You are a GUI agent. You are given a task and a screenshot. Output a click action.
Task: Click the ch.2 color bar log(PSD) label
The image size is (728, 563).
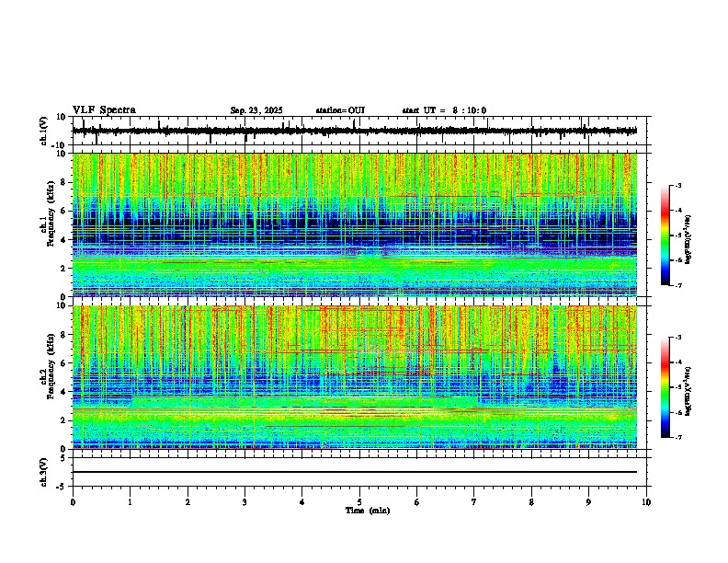pos(688,391)
